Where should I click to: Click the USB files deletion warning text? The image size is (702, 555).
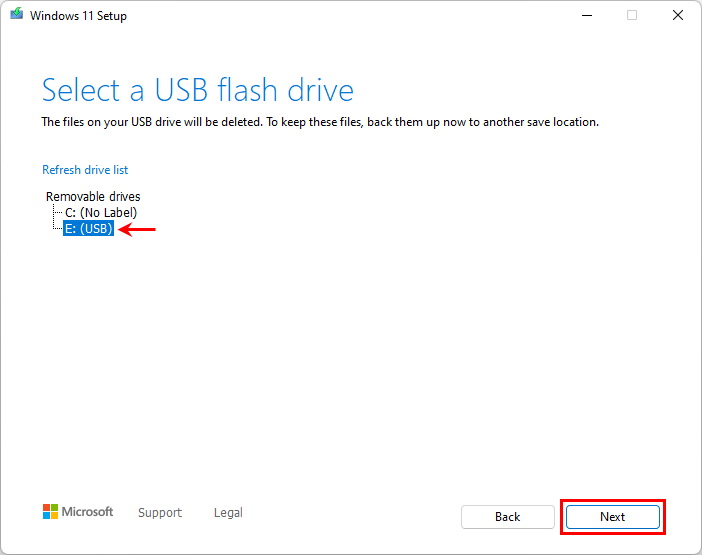pos(320,122)
